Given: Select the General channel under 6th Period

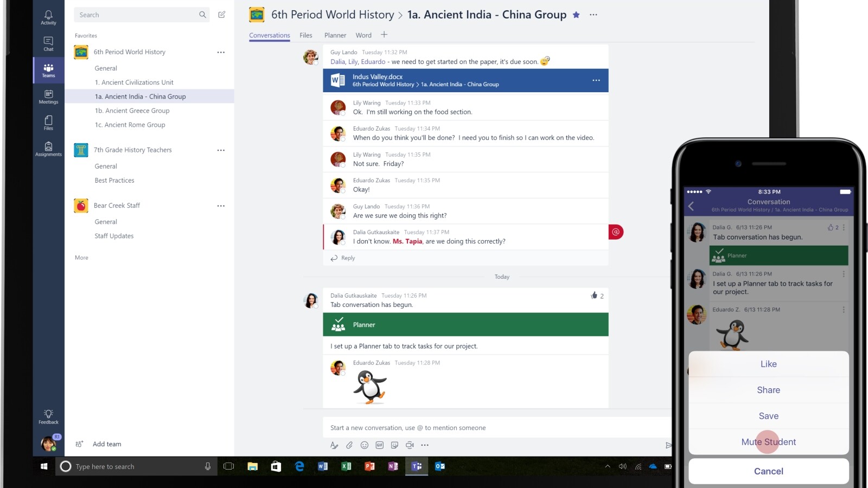Looking at the screenshot, I should tap(106, 68).
